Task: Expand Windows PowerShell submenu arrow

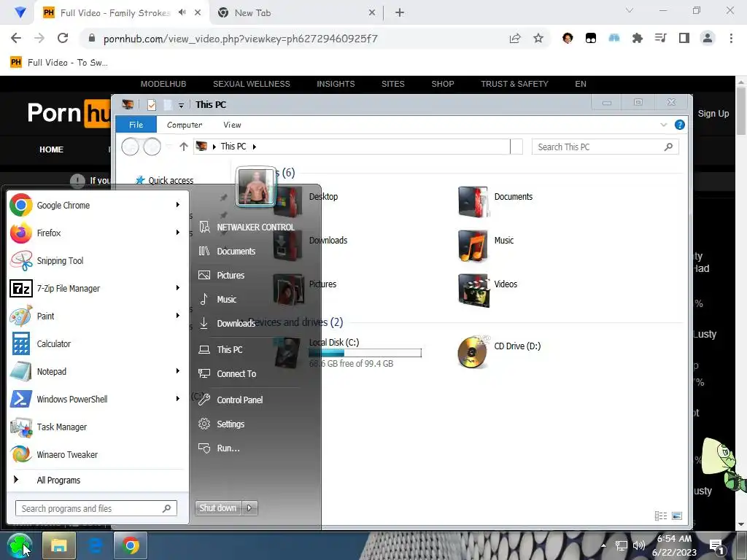Action: (178, 399)
